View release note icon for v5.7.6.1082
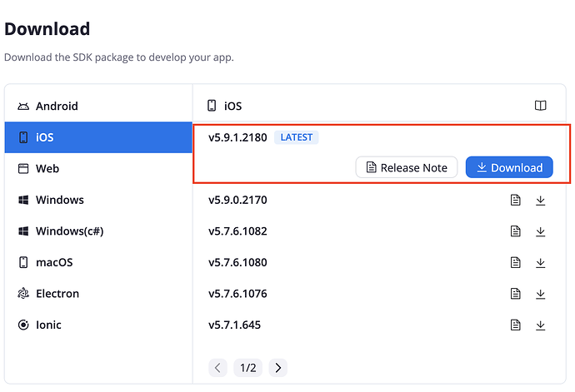The height and width of the screenshot is (392, 575). (x=516, y=231)
